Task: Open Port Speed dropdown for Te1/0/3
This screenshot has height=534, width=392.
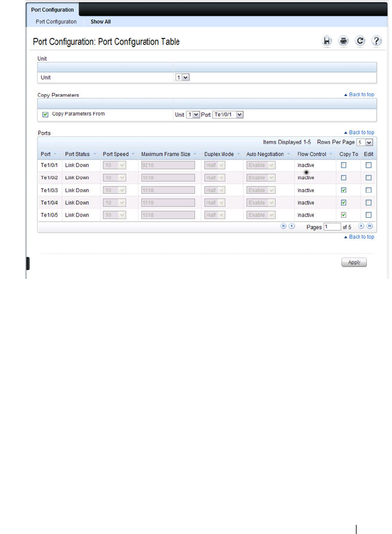Action: (x=114, y=190)
